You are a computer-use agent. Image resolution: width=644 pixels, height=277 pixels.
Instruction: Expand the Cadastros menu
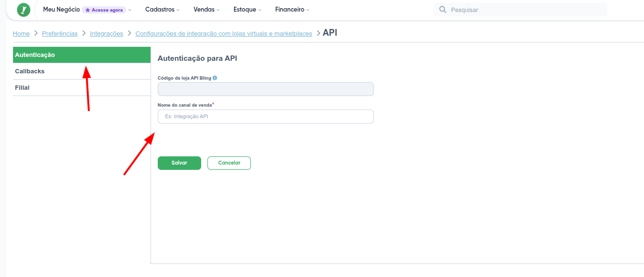(x=162, y=10)
